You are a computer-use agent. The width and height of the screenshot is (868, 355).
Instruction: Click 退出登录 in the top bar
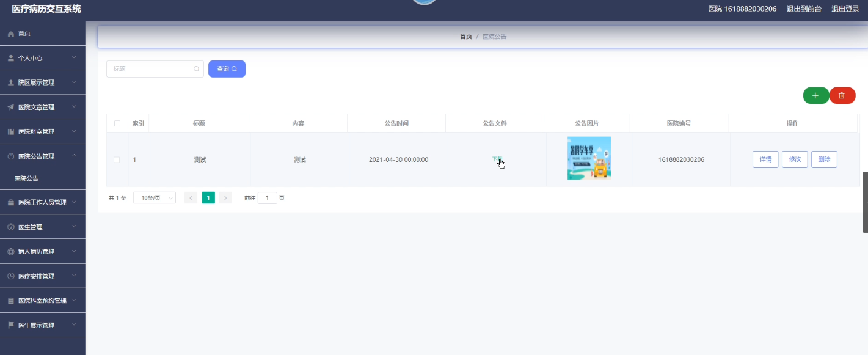pos(845,9)
